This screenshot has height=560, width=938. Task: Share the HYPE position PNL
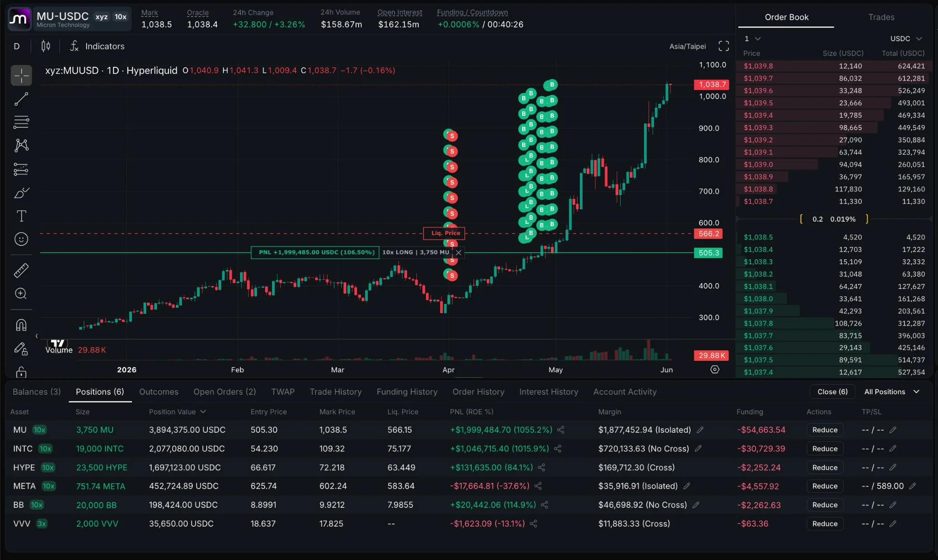tap(541, 468)
